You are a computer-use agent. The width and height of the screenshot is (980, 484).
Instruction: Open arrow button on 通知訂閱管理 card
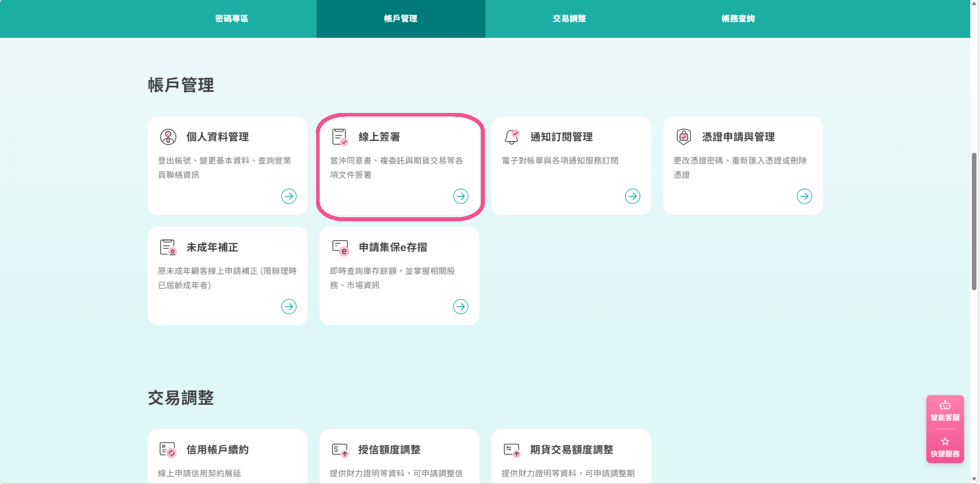[633, 196]
